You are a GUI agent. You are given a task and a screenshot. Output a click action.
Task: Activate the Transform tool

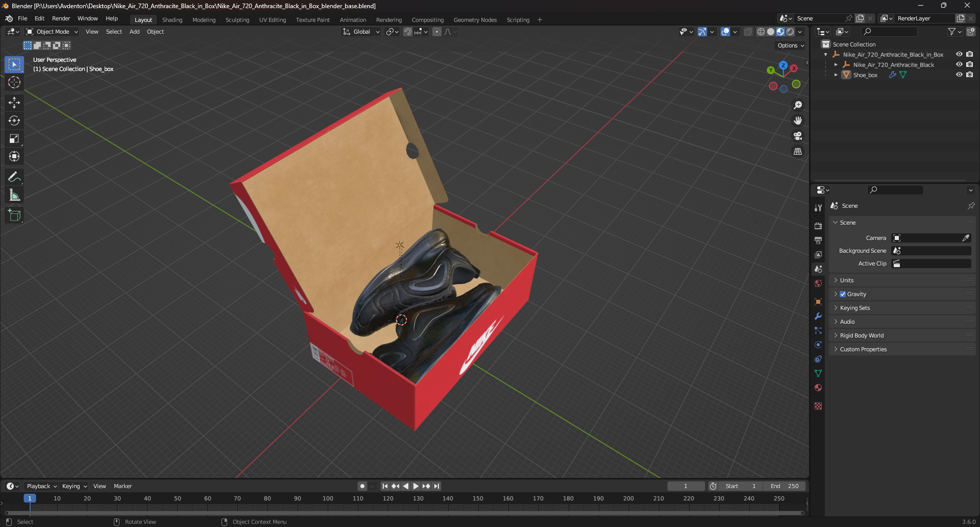tap(14, 156)
